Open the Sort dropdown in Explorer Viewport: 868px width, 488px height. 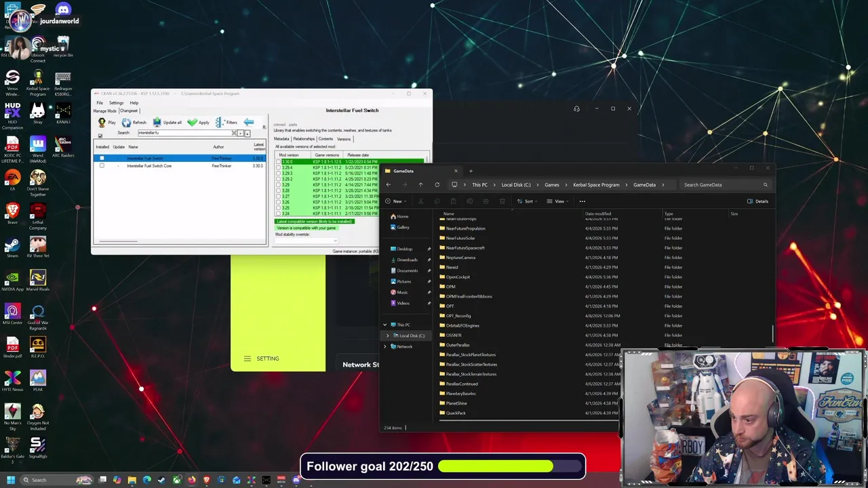[526, 201]
